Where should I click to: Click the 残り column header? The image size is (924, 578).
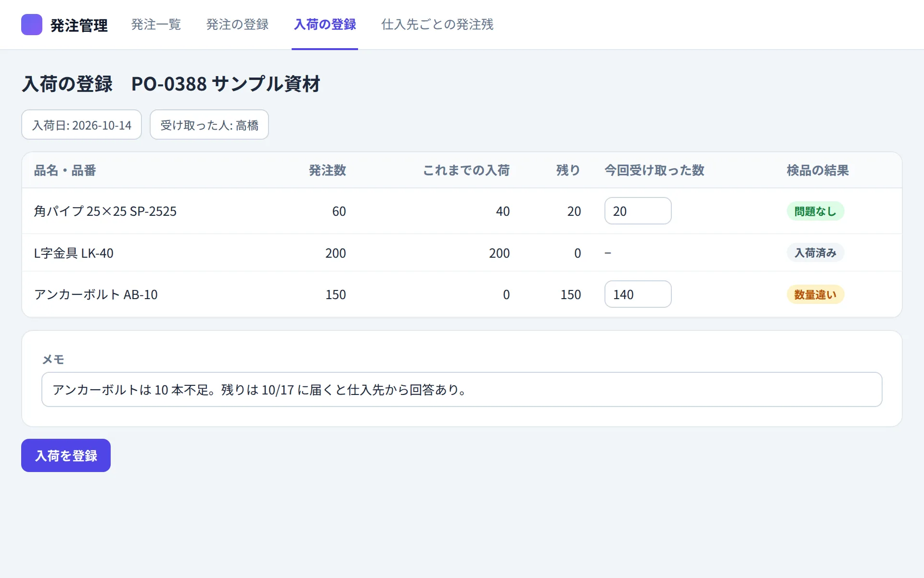pos(568,171)
